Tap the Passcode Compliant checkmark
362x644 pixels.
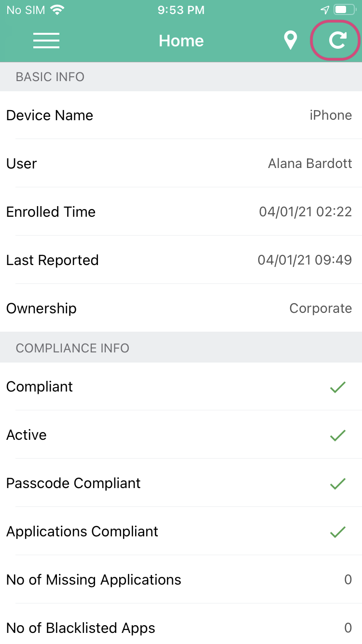(x=337, y=483)
